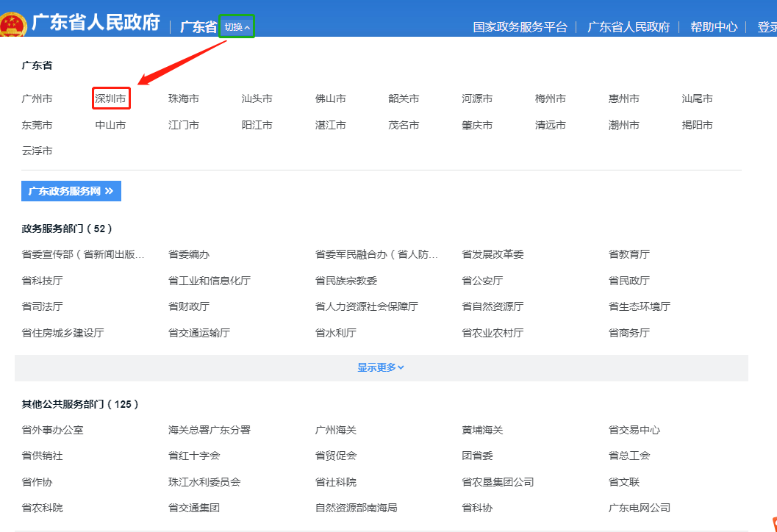Select 广州市 from the city list

[x=37, y=98]
